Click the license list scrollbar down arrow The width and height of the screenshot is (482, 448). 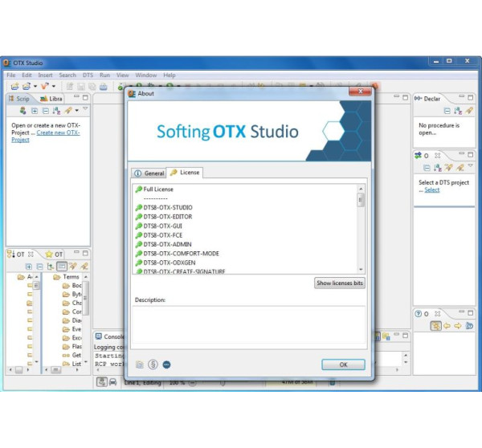pos(361,269)
